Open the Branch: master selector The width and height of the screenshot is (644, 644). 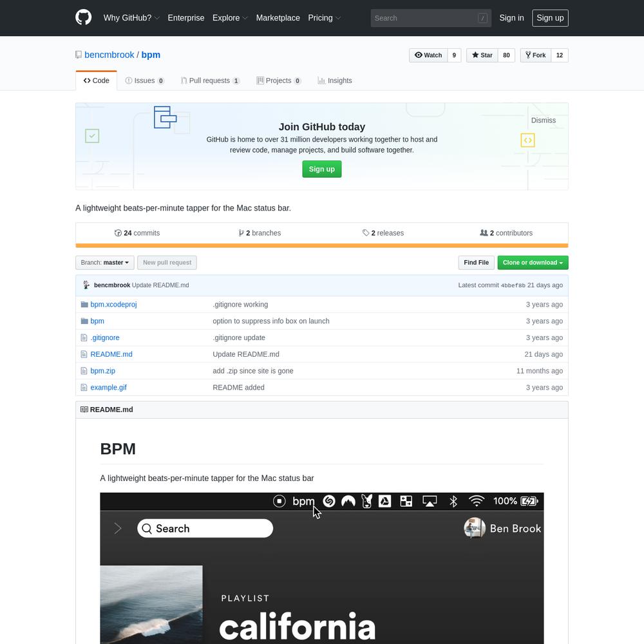(105, 263)
